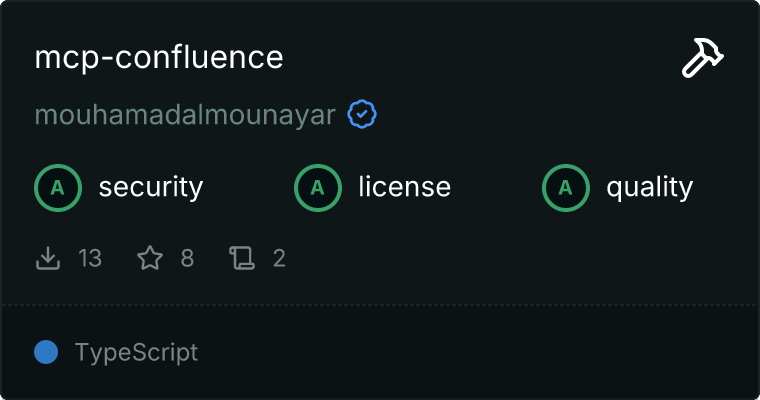The image size is (760, 400).
Task: Click the hammer tools icon
Action: pos(702,59)
